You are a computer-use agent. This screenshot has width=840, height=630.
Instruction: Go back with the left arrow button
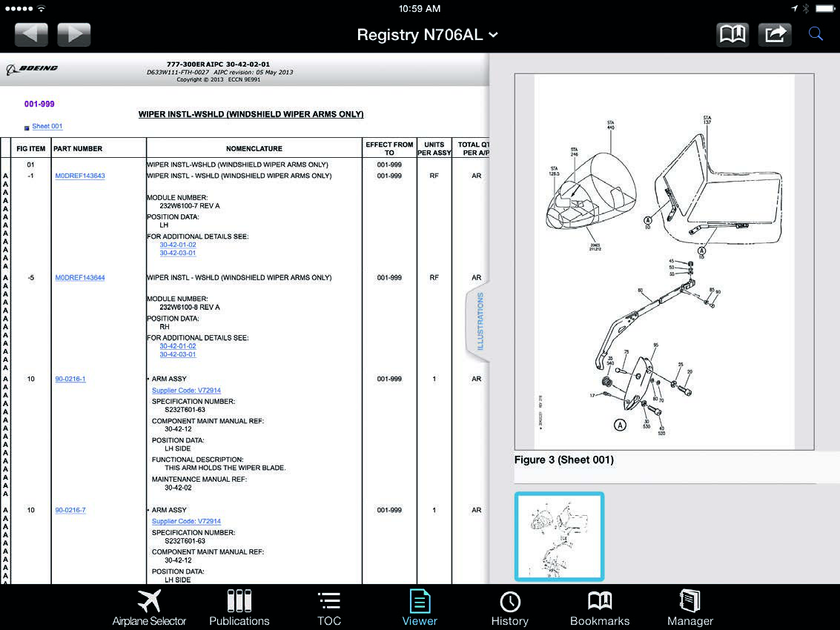click(31, 35)
